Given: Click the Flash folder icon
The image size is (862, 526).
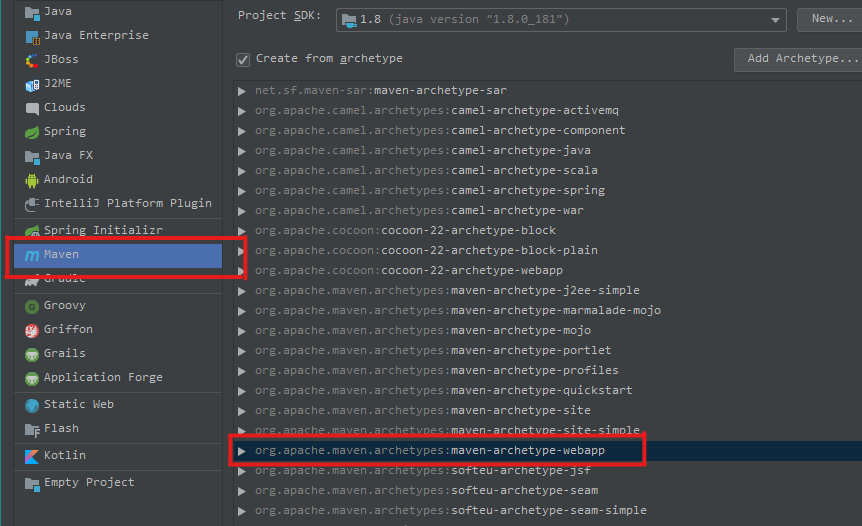Looking at the screenshot, I should [32, 430].
